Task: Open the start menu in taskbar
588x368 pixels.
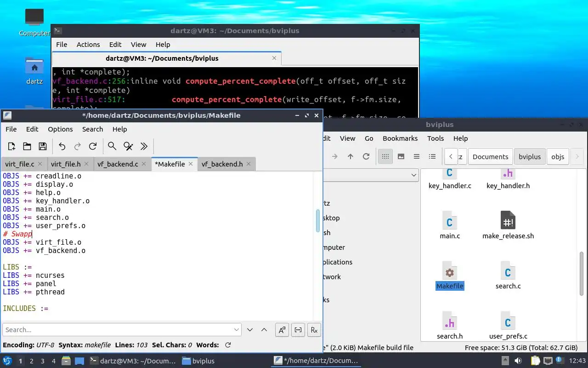Action: (x=7, y=361)
